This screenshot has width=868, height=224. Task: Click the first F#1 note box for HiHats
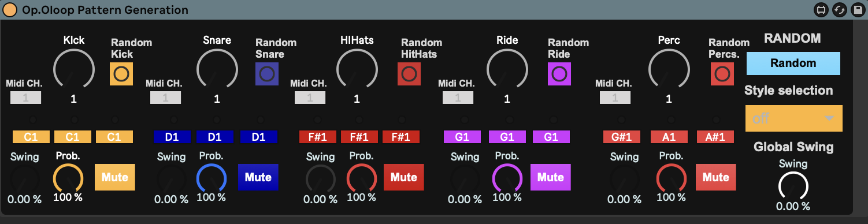(x=318, y=137)
